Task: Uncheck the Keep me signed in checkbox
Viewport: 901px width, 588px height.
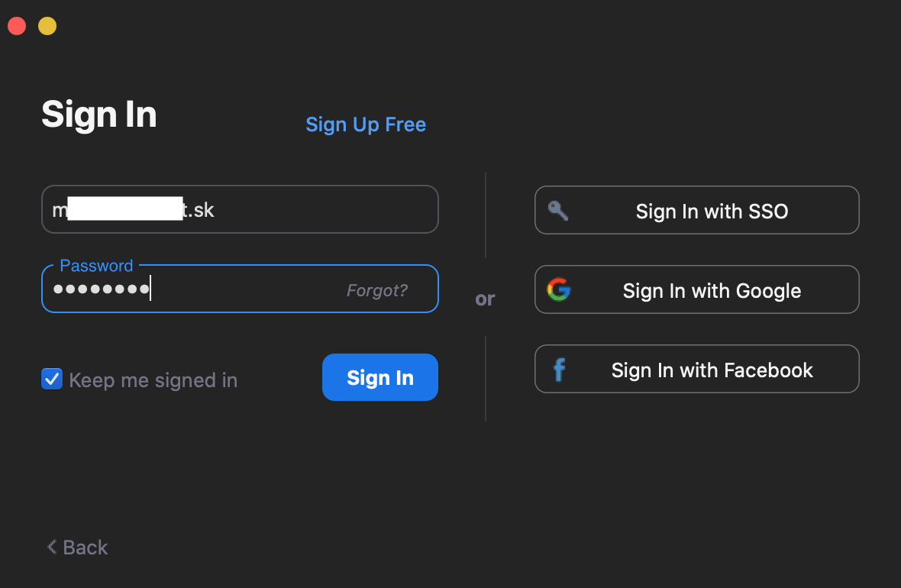Action: click(52, 379)
